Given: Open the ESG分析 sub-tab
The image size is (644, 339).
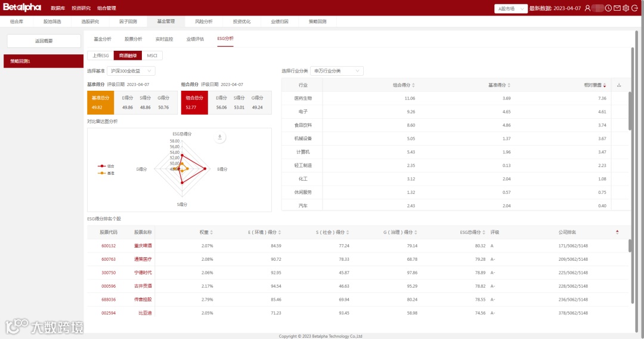Looking at the screenshot, I should [x=225, y=39].
